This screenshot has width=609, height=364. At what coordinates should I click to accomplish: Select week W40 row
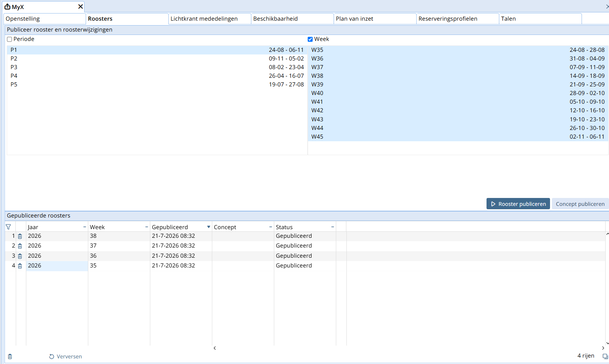(458, 93)
